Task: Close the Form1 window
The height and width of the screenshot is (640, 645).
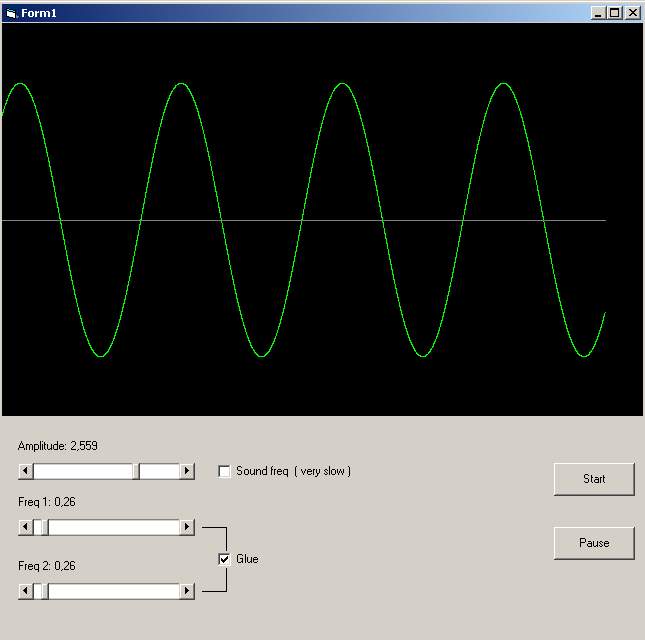Action: tap(631, 12)
